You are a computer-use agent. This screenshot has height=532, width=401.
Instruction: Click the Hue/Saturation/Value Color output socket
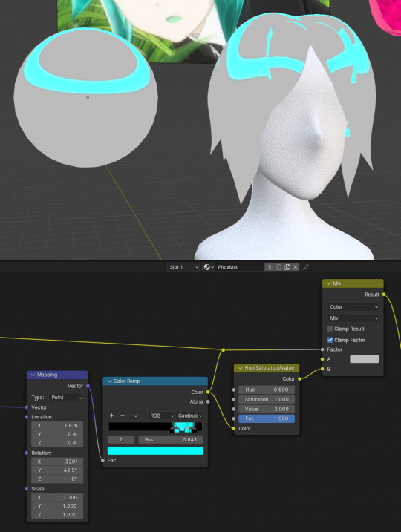point(299,378)
